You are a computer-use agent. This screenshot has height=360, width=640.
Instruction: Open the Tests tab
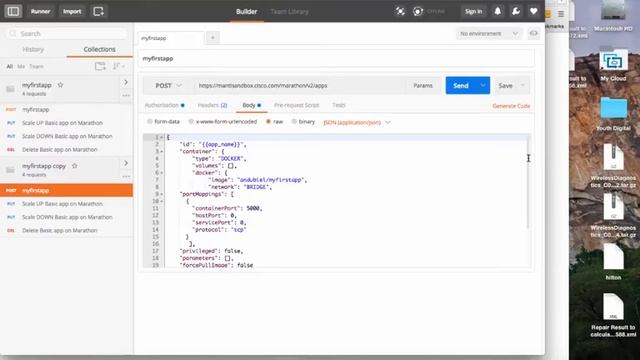coord(338,105)
